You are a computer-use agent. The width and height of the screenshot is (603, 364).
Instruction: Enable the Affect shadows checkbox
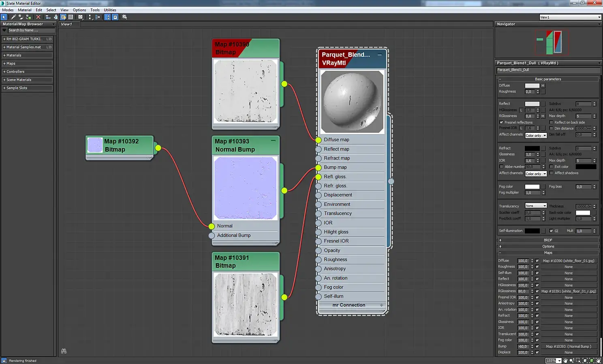pos(551,173)
